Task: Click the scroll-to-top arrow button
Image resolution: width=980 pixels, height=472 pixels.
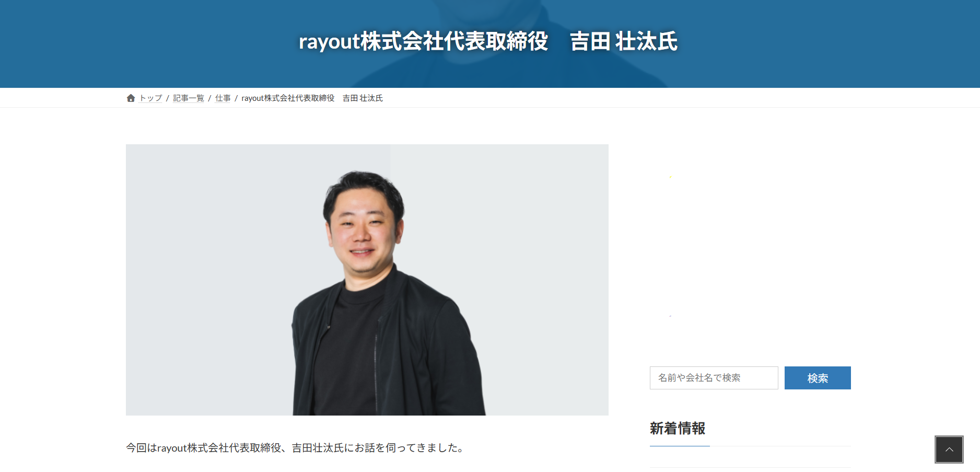Action: (x=949, y=450)
